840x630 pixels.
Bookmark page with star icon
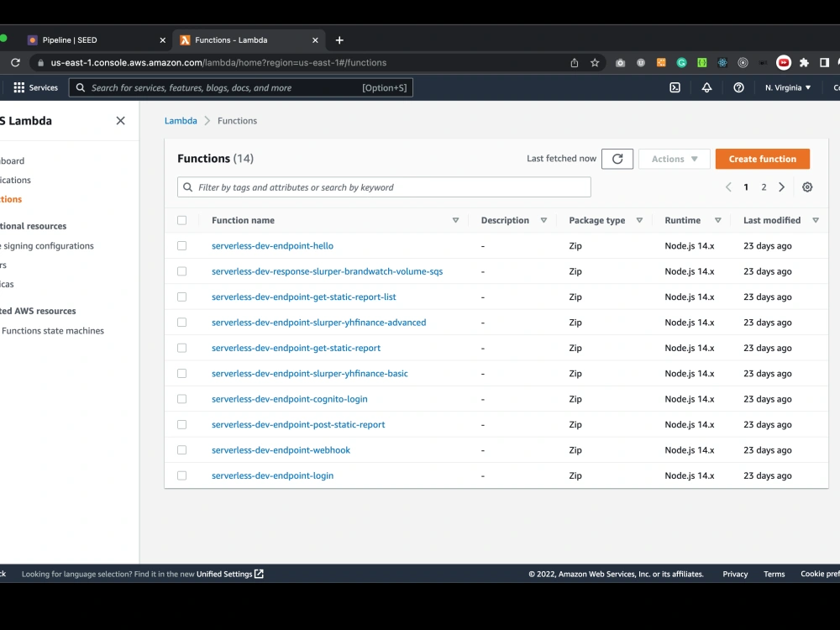point(595,63)
